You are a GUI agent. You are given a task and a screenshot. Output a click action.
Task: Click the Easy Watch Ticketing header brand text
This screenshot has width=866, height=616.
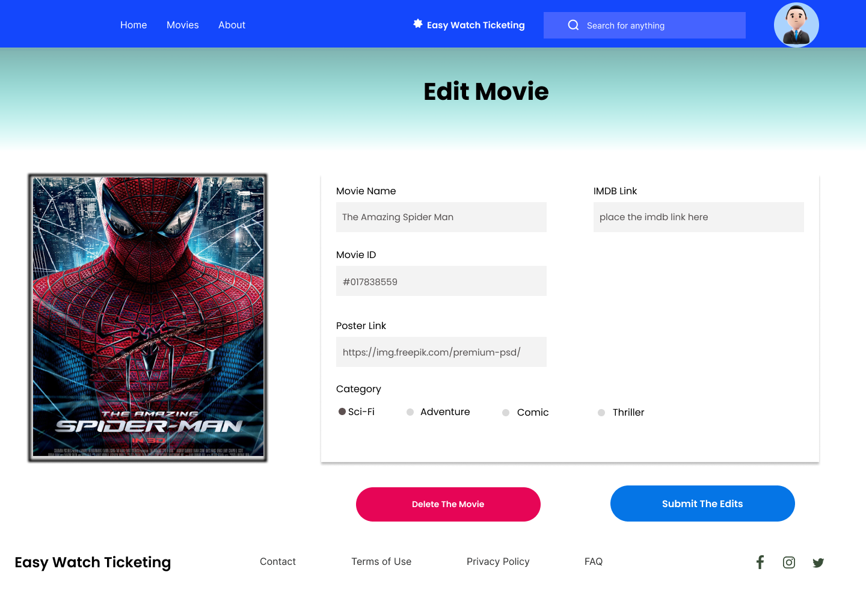pos(476,25)
